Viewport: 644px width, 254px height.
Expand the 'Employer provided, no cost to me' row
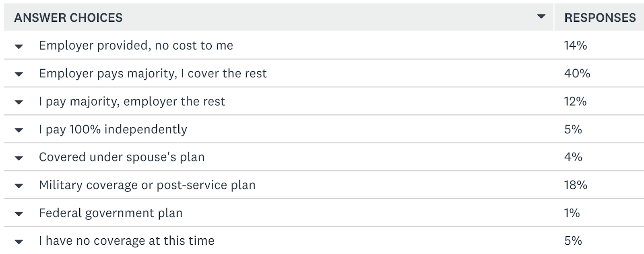19,46
